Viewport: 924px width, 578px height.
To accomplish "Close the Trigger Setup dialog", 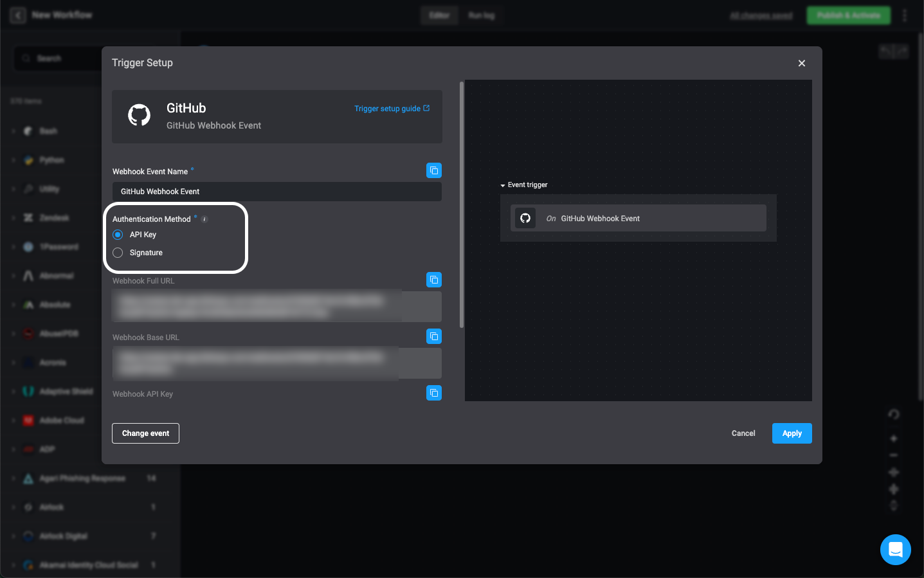I will point(801,63).
